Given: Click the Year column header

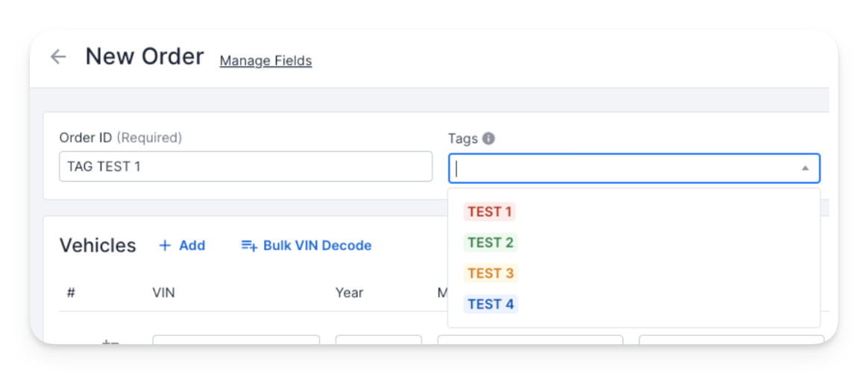Looking at the screenshot, I should point(349,293).
